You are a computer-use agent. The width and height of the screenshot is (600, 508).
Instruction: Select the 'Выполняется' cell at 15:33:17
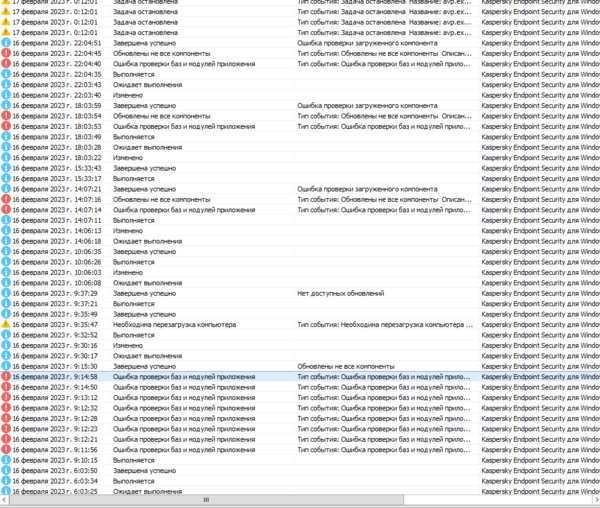134,178
